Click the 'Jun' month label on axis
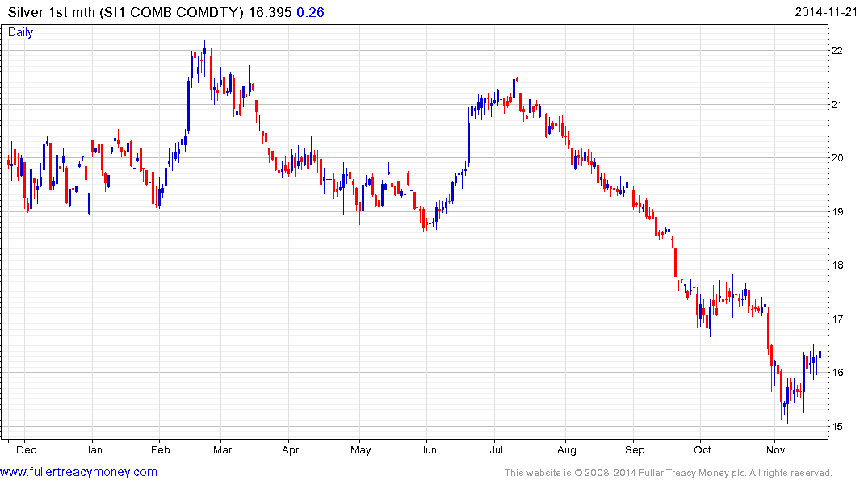The height and width of the screenshot is (484, 868). click(428, 449)
